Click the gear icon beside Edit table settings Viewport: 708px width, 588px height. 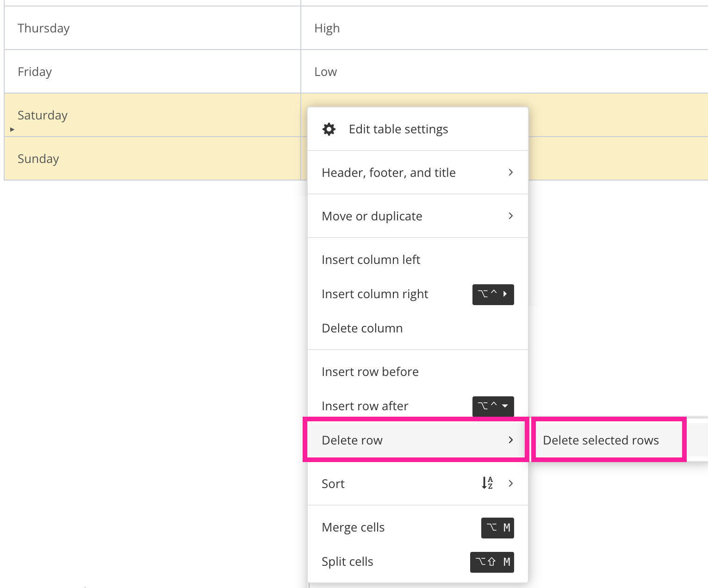pyautogui.click(x=329, y=129)
